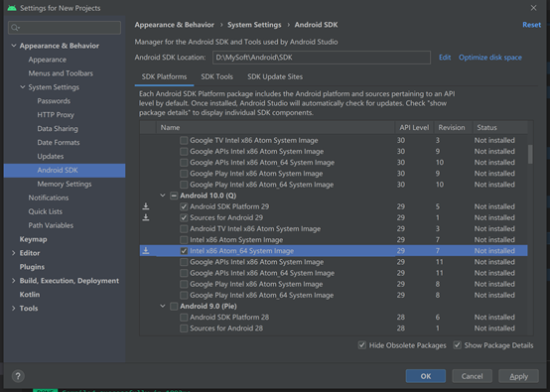Click download icon beside Sources for Android 29
This screenshot has width=550, height=392.
coord(146,217)
